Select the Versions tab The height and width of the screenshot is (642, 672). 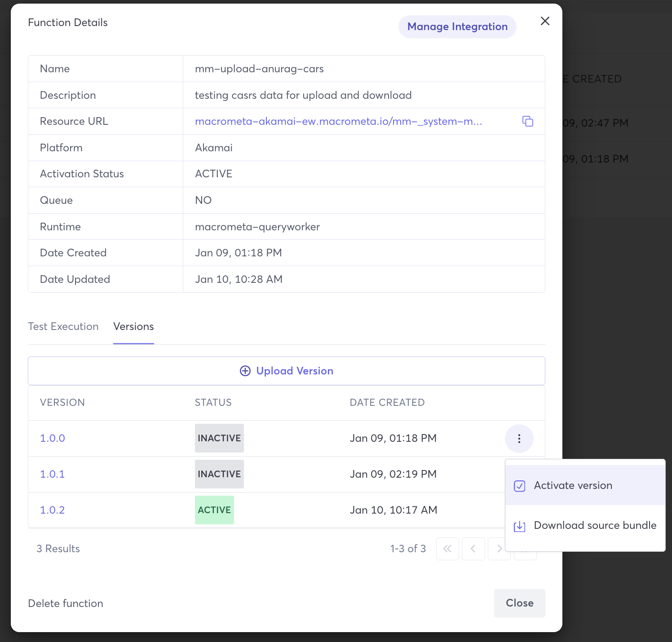point(133,326)
